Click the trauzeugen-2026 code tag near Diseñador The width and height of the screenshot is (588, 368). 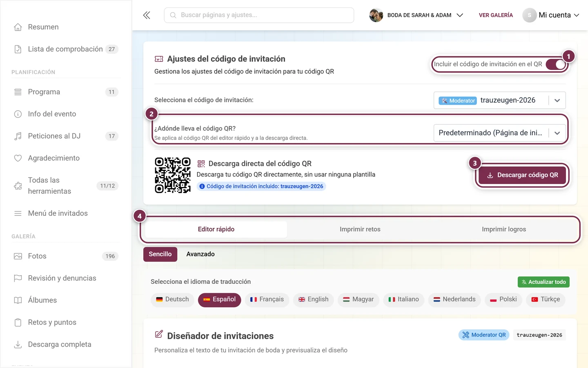(539, 335)
